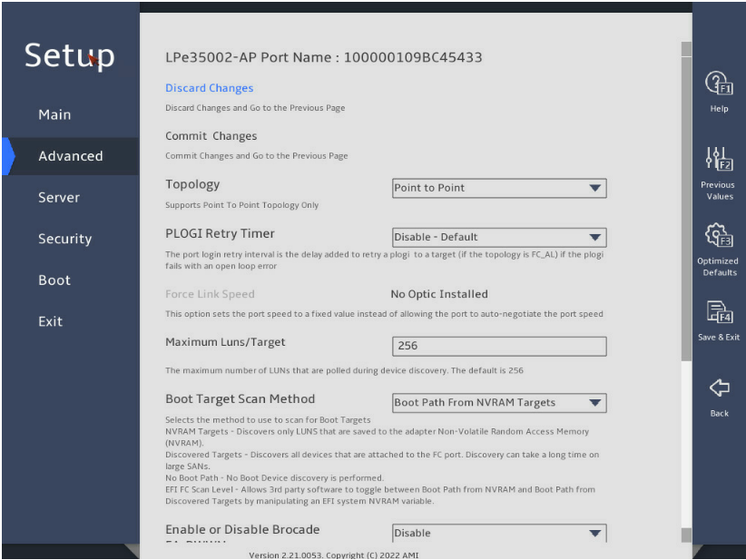
Task: Select the Topology setting label
Action: pyautogui.click(x=192, y=184)
